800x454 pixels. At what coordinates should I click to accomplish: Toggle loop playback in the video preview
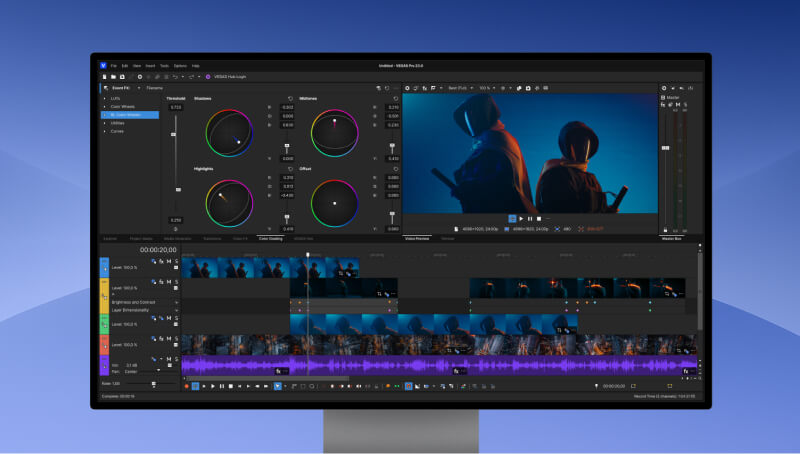pos(512,219)
